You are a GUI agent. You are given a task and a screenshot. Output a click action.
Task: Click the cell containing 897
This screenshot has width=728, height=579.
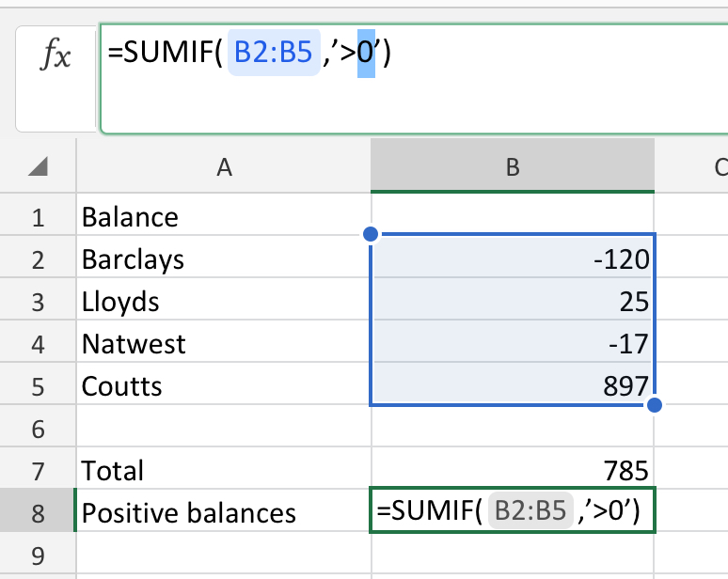(513, 383)
